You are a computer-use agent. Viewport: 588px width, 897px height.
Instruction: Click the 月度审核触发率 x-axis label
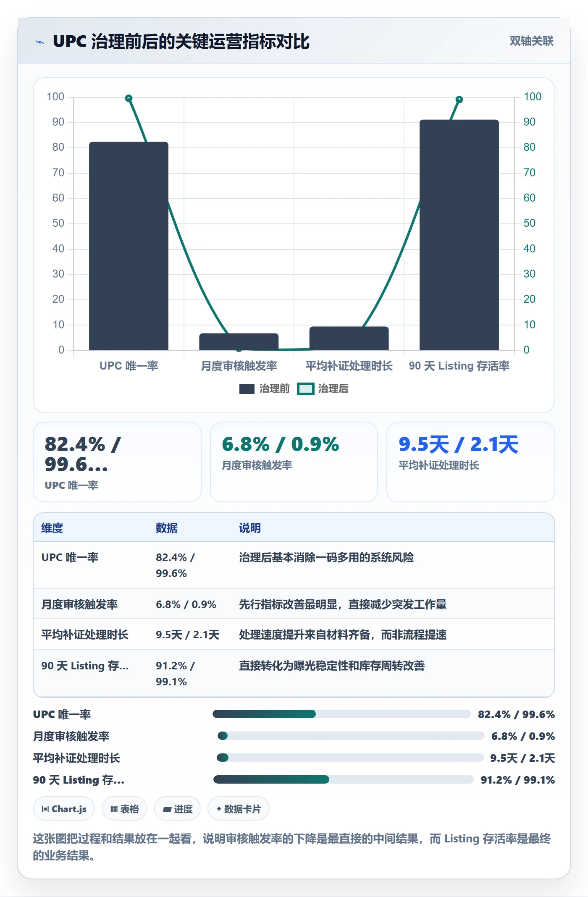[239, 366]
